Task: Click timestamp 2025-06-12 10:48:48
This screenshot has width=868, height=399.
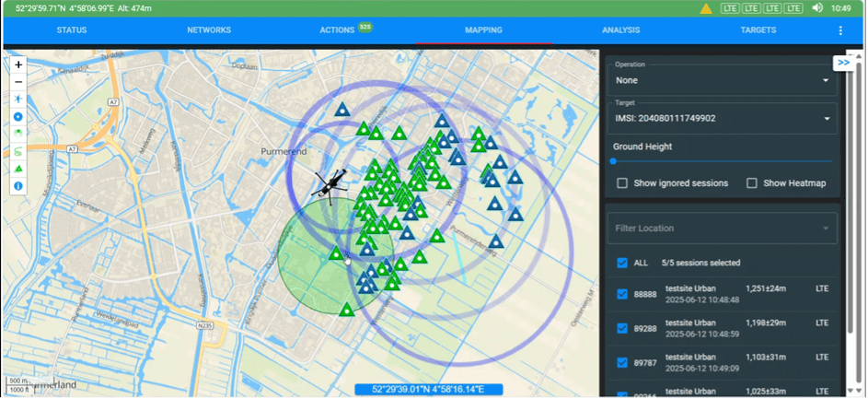Action: pos(702,299)
